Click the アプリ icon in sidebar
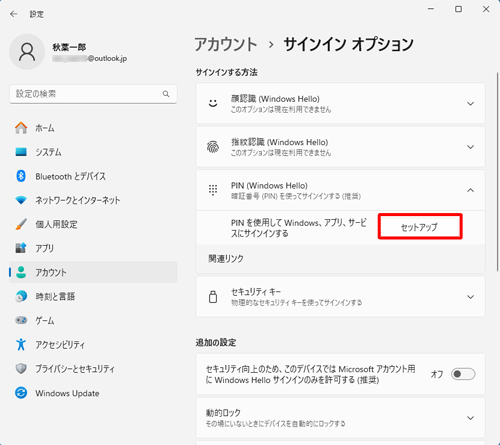 pos(21,248)
